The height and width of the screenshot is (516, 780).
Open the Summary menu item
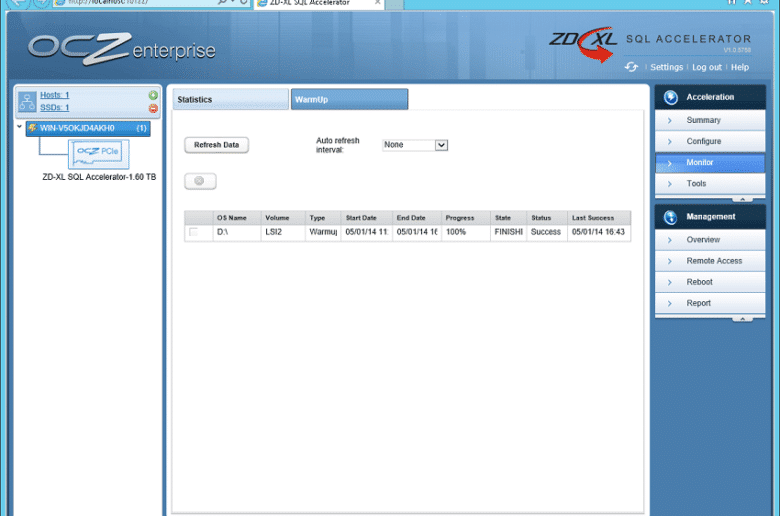(x=710, y=120)
